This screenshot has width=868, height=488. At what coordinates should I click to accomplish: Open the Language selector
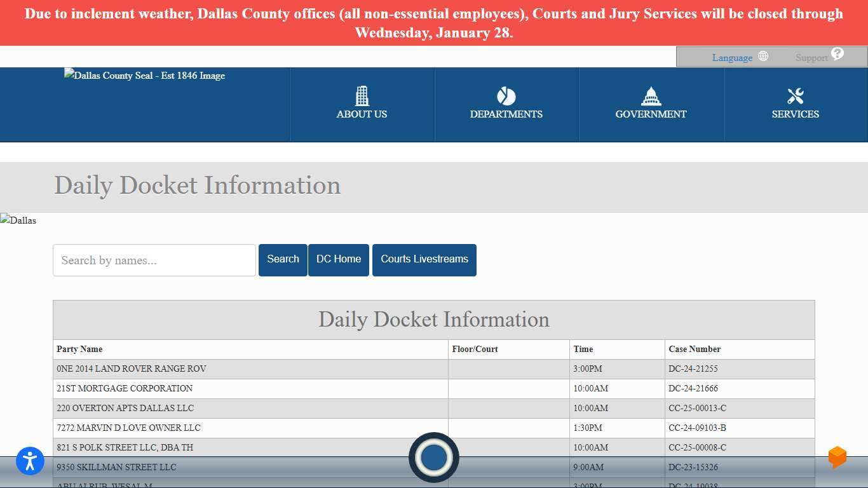tap(732, 57)
